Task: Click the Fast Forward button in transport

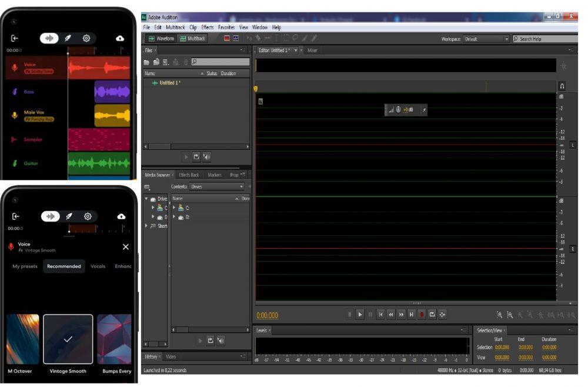Action: coord(401,315)
